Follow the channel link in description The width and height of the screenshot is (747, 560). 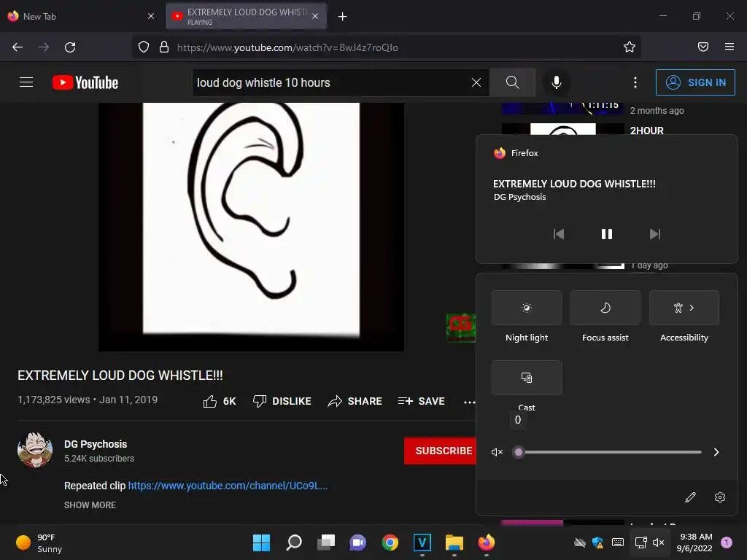[228, 486]
